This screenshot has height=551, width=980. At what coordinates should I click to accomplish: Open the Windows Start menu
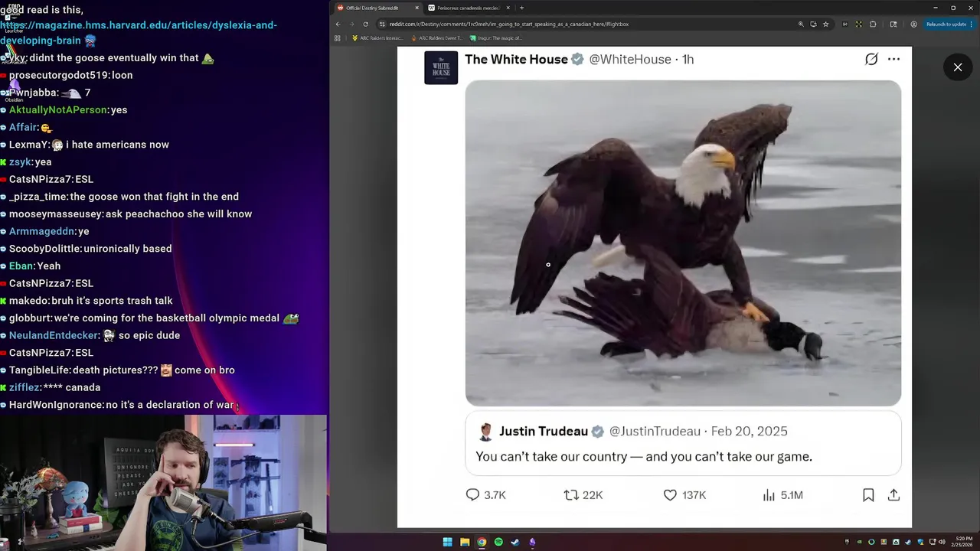point(447,542)
